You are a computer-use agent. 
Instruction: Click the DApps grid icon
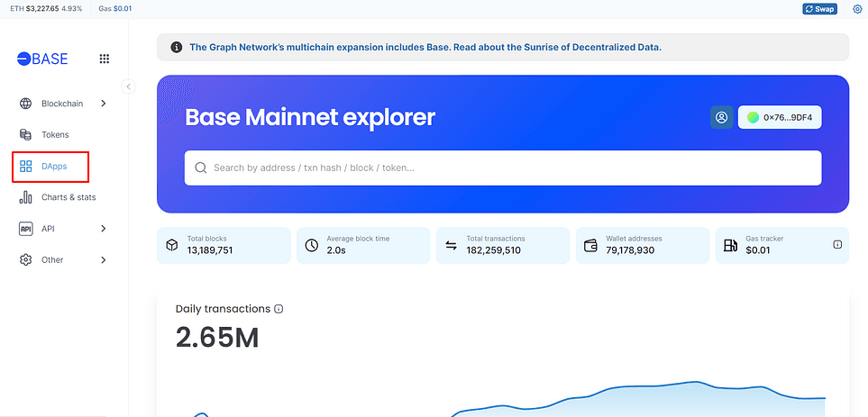pyautogui.click(x=25, y=166)
